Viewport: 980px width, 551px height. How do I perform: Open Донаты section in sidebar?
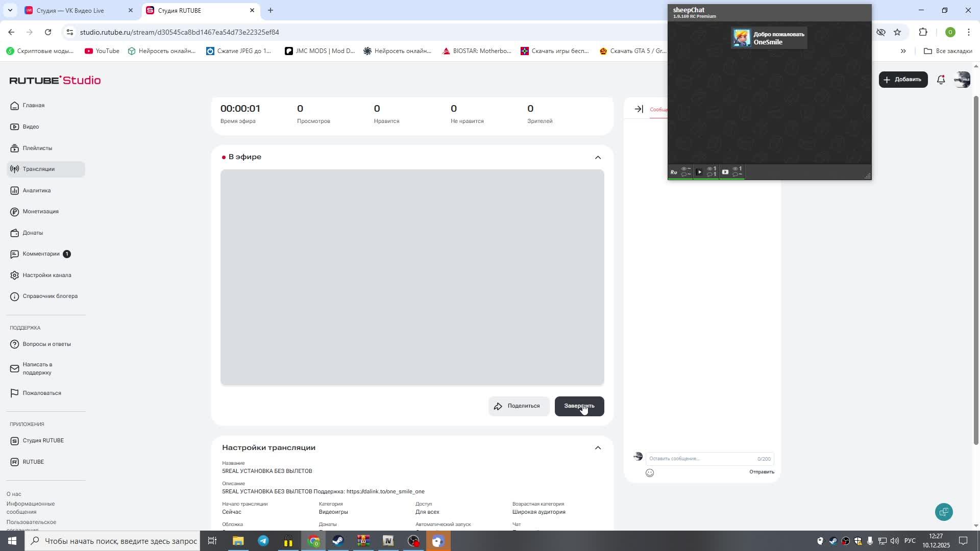point(32,233)
